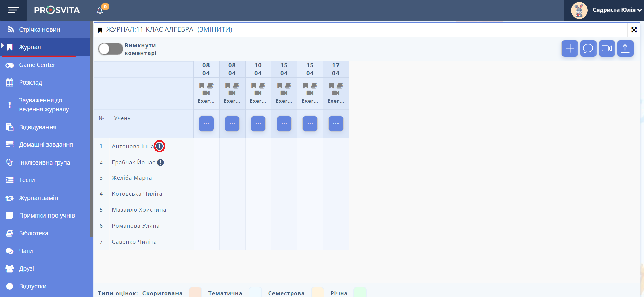644x297 pixels.
Task: Toggle the hamburger sidebar menu
Action: [x=13, y=10]
